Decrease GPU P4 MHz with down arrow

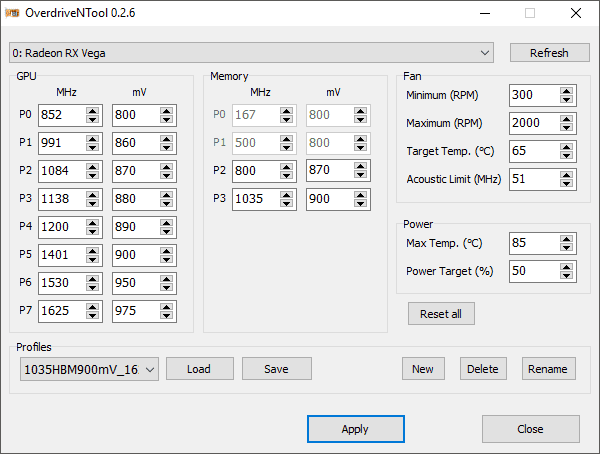[92, 231]
